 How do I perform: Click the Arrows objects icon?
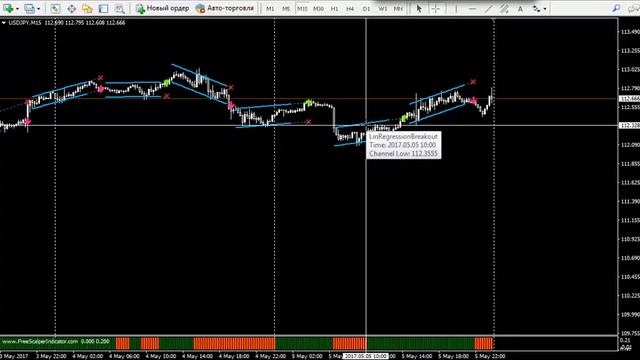click(x=536, y=9)
